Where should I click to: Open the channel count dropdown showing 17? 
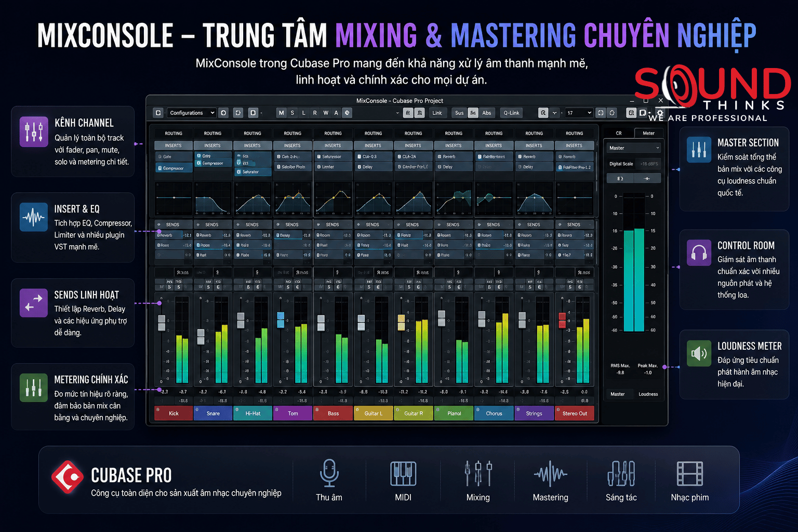pos(579,113)
